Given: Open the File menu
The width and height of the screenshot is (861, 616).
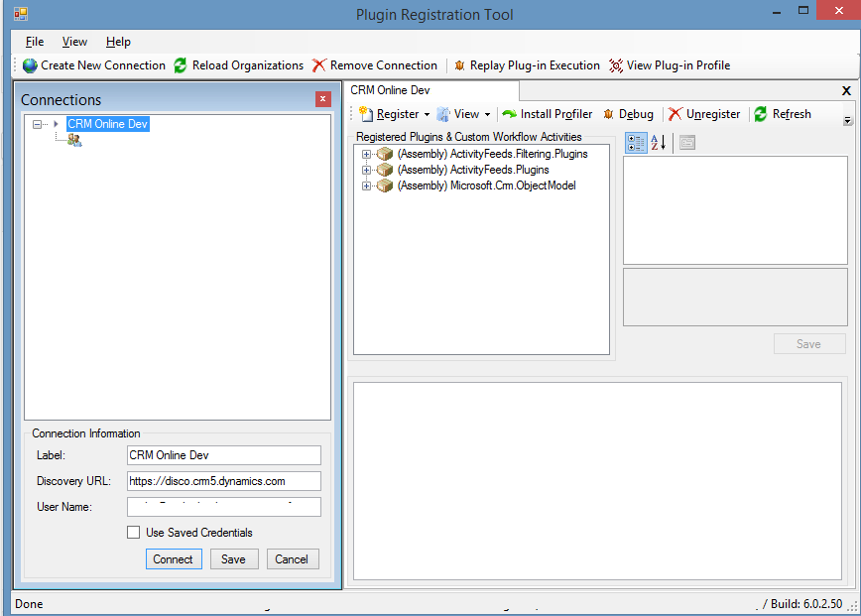Looking at the screenshot, I should tap(35, 42).
